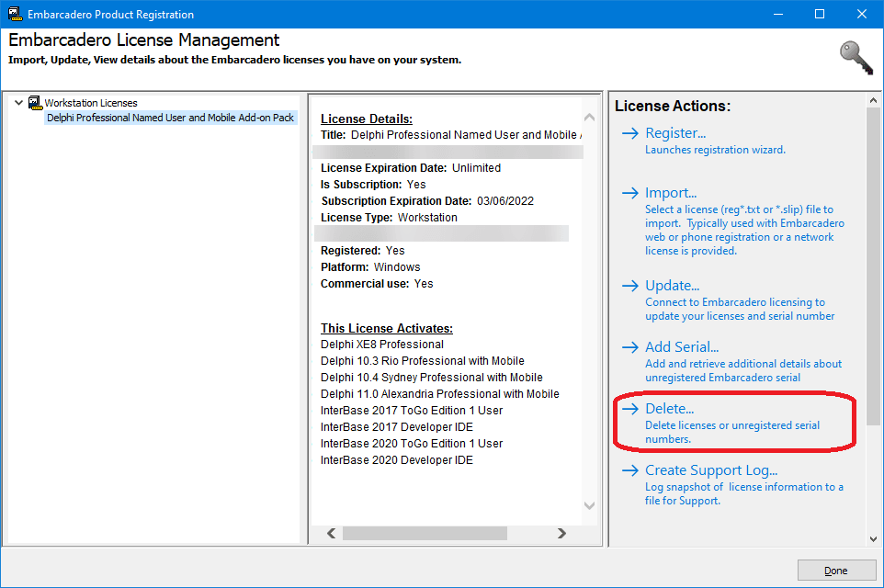This screenshot has height=588, width=884.
Task: Click 'Delphi 10.4 Sydney Professional with Mobile'
Action: coord(432,378)
